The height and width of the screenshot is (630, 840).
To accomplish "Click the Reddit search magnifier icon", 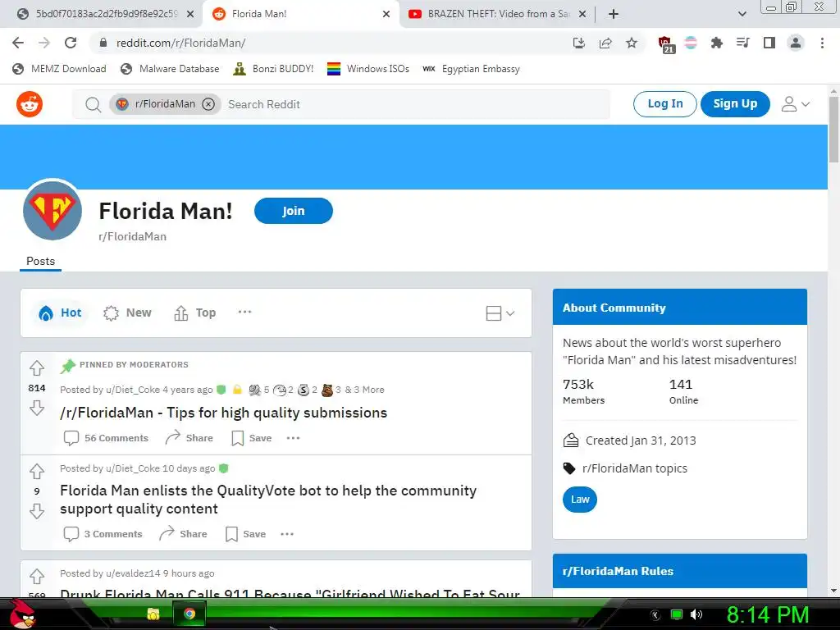I will point(94,104).
